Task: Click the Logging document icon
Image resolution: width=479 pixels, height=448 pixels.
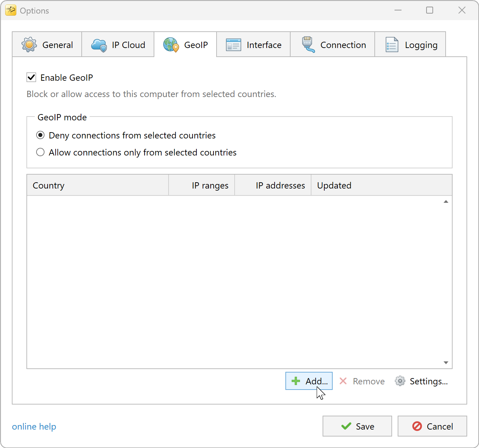Action: pyautogui.click(x=392, y=45)
